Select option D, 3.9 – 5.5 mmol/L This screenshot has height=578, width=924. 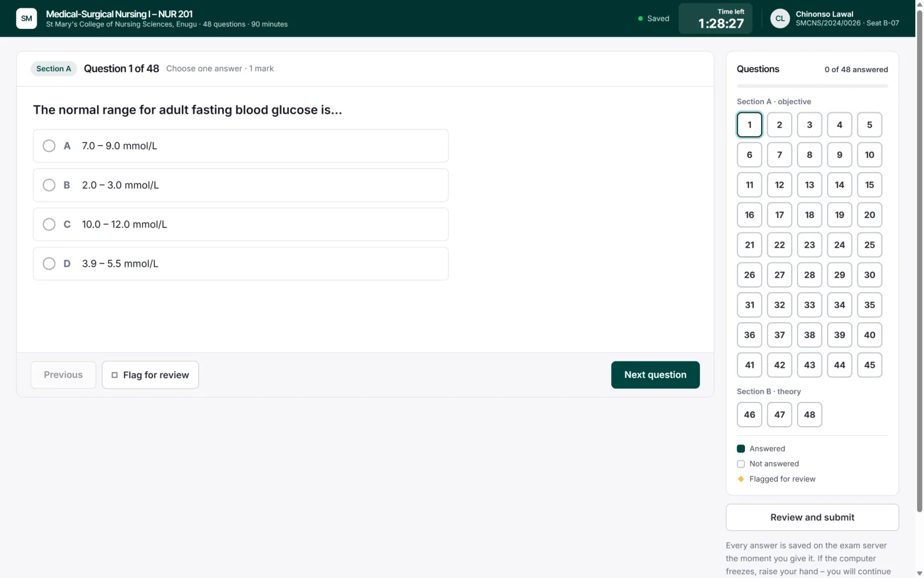(241, 264)
